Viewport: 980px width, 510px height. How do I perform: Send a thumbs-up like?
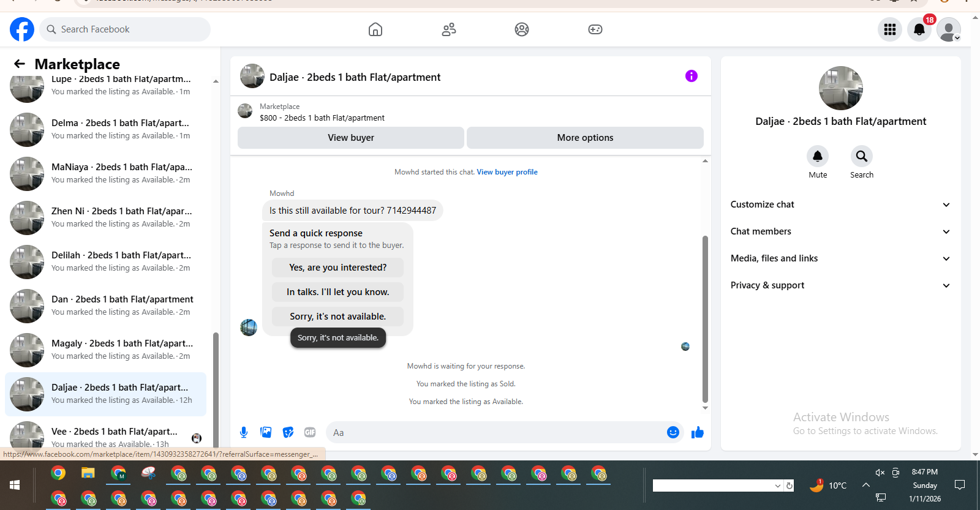click(x=698, y=432)
